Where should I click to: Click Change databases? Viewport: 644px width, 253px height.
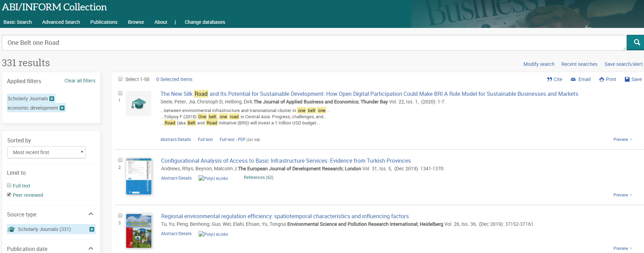[x=205, y=22]
